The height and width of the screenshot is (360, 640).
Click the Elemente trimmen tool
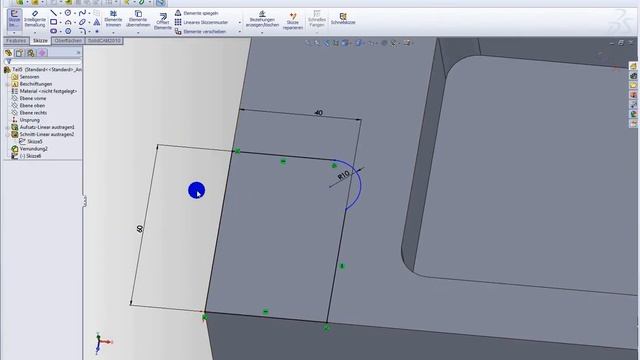pos(113,19)
